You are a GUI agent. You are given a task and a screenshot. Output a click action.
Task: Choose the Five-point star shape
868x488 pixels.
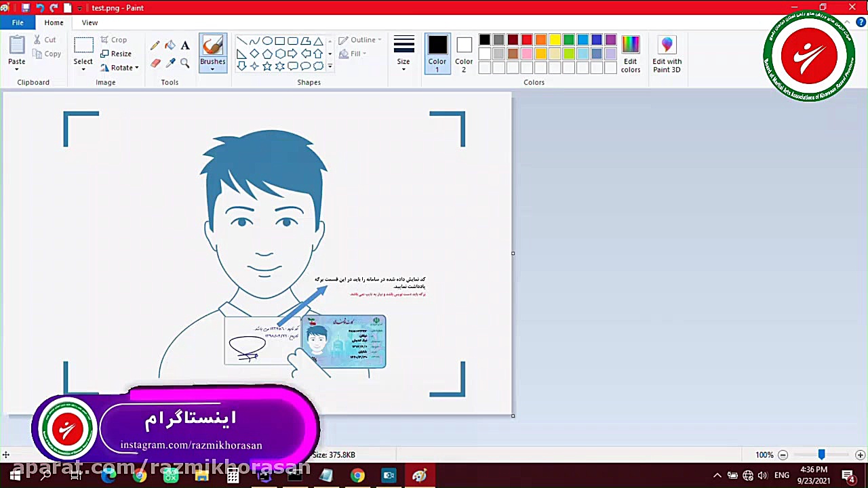267,66
